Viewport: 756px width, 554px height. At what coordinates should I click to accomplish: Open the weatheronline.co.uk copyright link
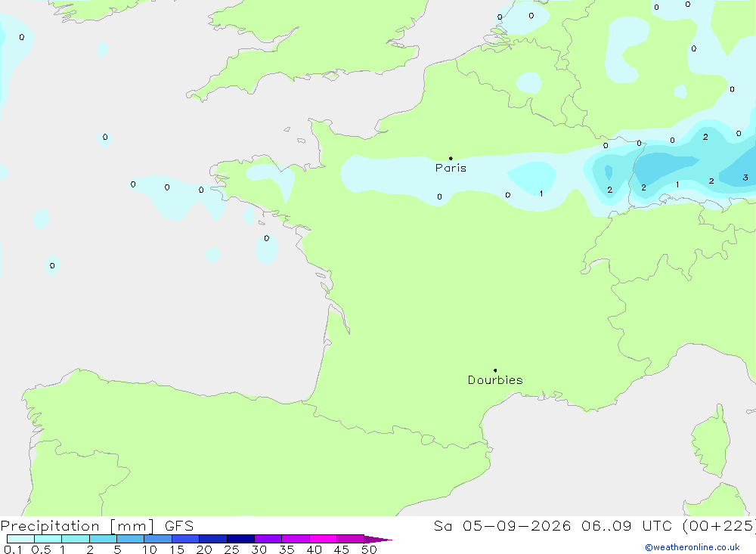692,547
